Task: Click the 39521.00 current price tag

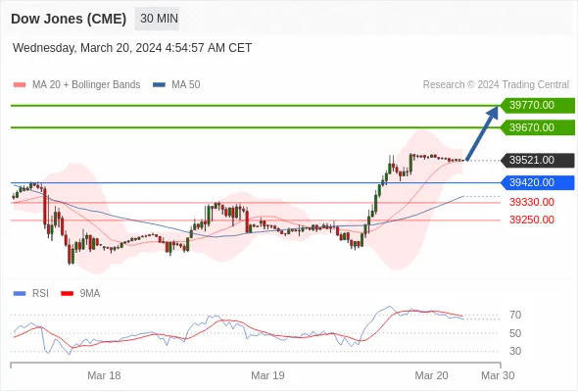Action: [x=538, y=160]
